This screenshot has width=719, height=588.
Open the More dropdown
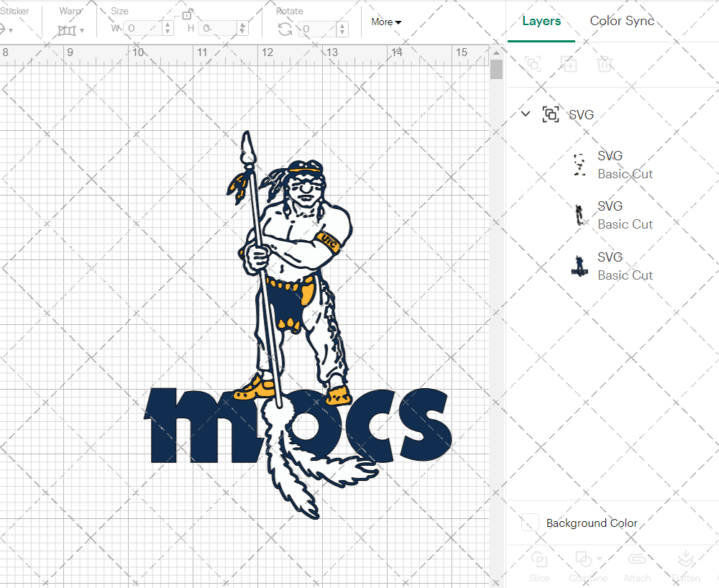[x=385, y=22]
